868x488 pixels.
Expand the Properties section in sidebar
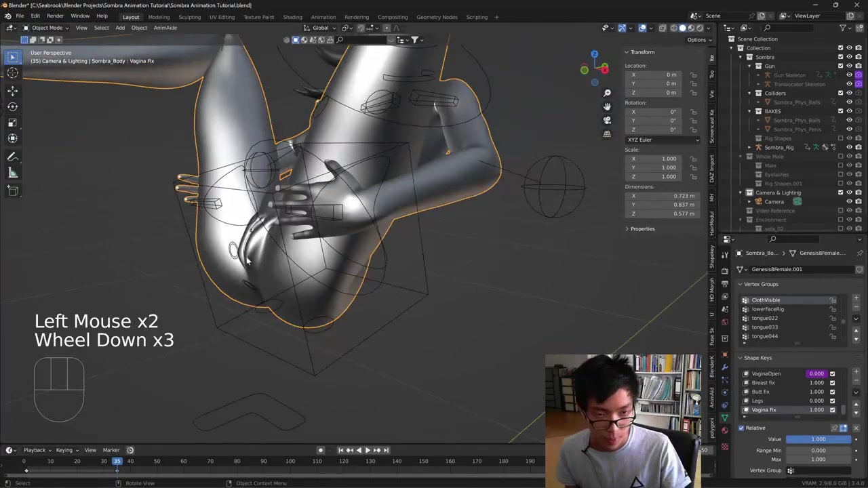click(642, 229)
